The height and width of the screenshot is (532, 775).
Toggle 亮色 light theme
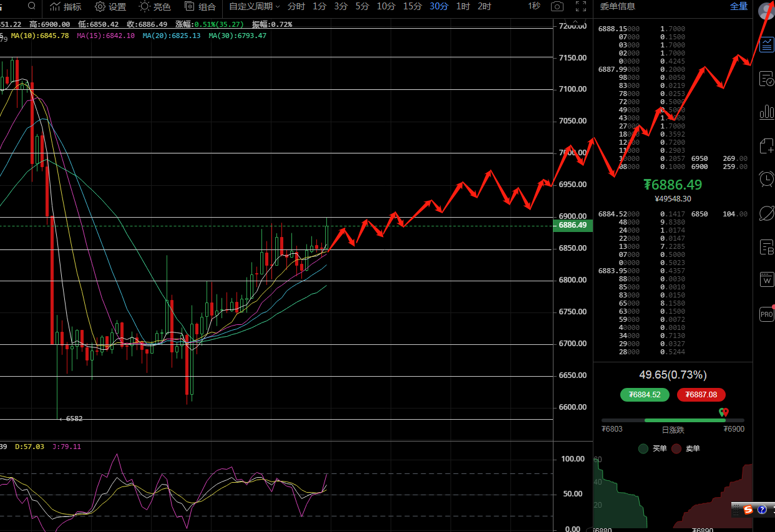tap(155, 7)
